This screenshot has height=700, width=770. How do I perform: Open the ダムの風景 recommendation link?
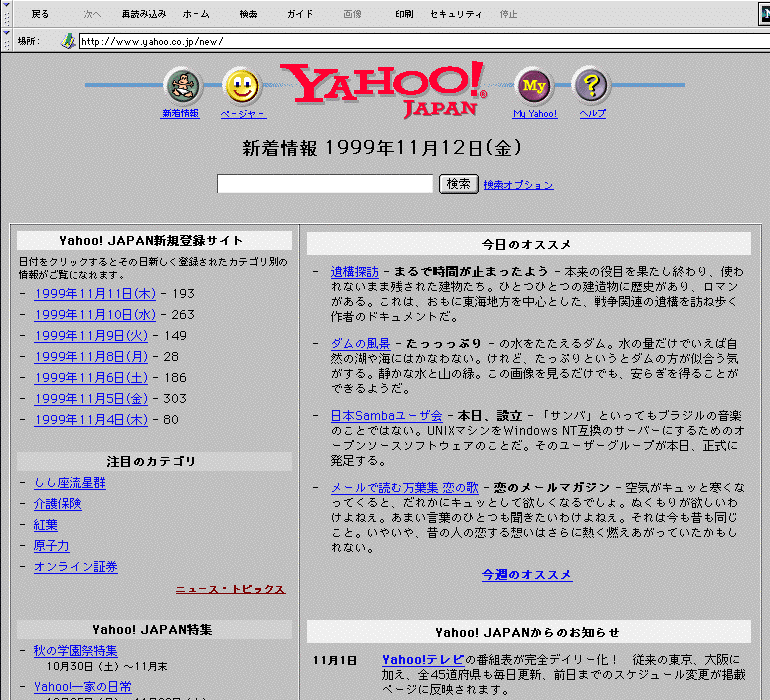[x=360, y=343]
